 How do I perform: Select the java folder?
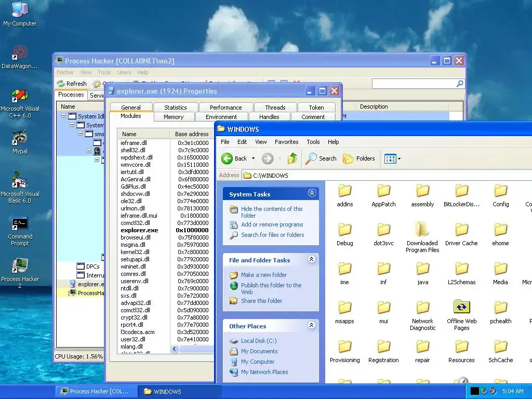click(x=422, y=273)
